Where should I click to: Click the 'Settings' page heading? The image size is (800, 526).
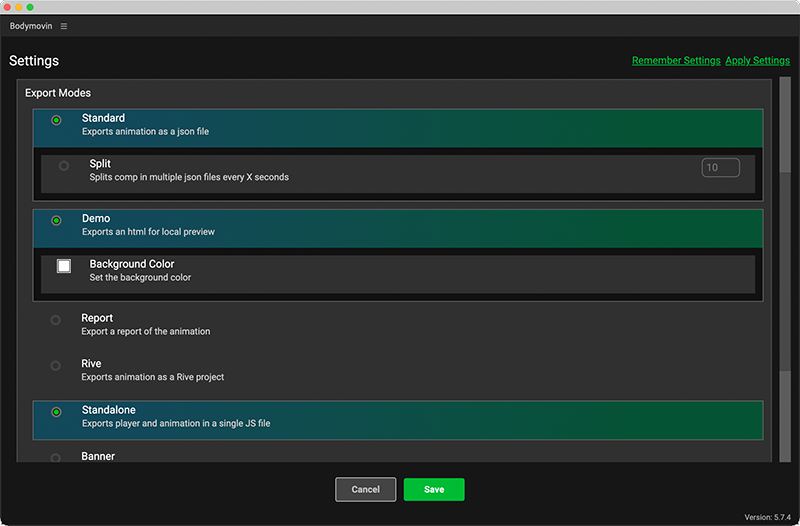[34, 61]
